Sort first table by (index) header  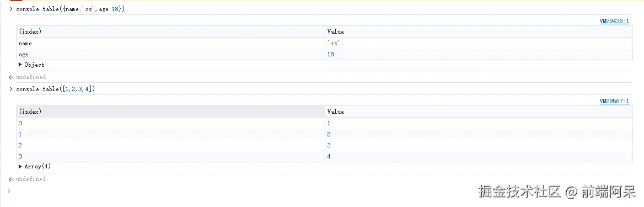(170, 31)
